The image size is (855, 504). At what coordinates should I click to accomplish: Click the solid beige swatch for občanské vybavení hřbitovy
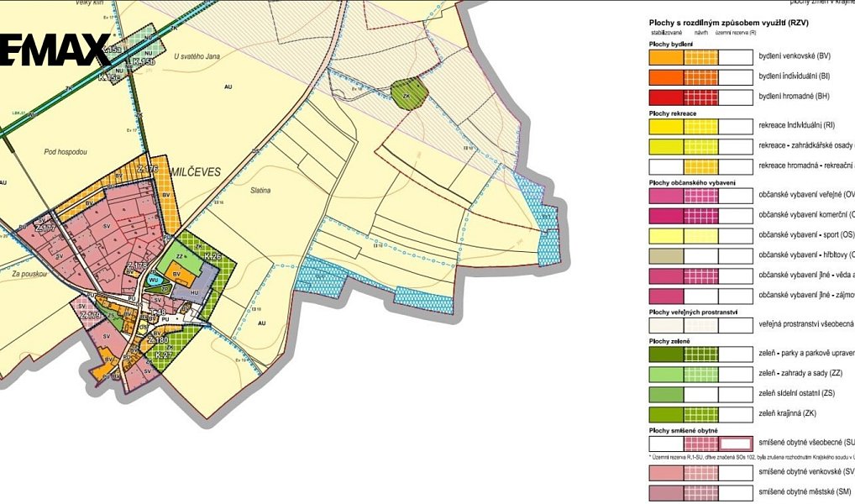(x=666, y=256)
